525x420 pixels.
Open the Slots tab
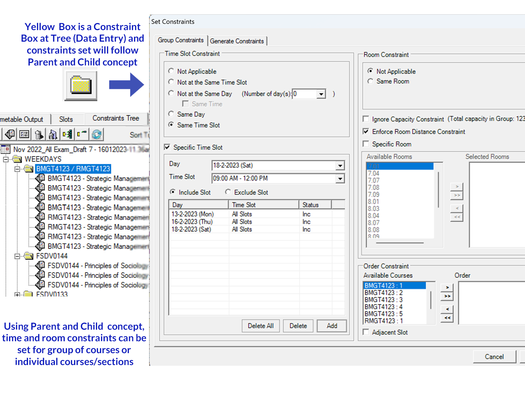pos(66,119)
